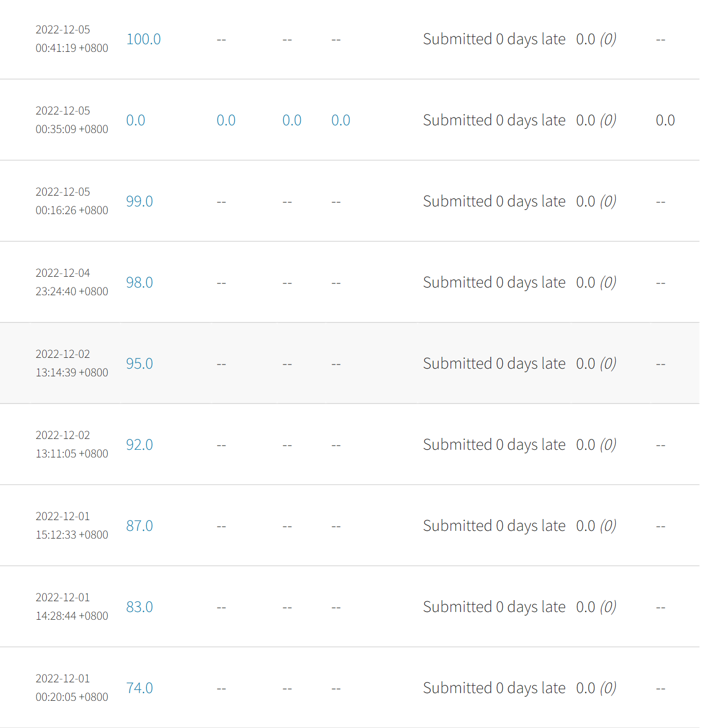Click black 0.0 at far right of 00:35:09 row

(x=665, y=121)
